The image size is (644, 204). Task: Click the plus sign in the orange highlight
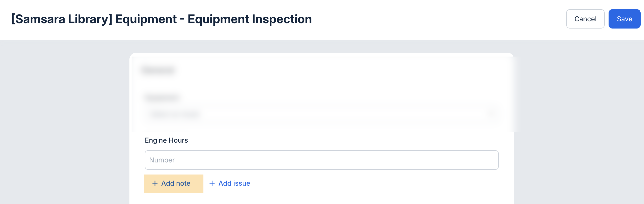point(155,183)
